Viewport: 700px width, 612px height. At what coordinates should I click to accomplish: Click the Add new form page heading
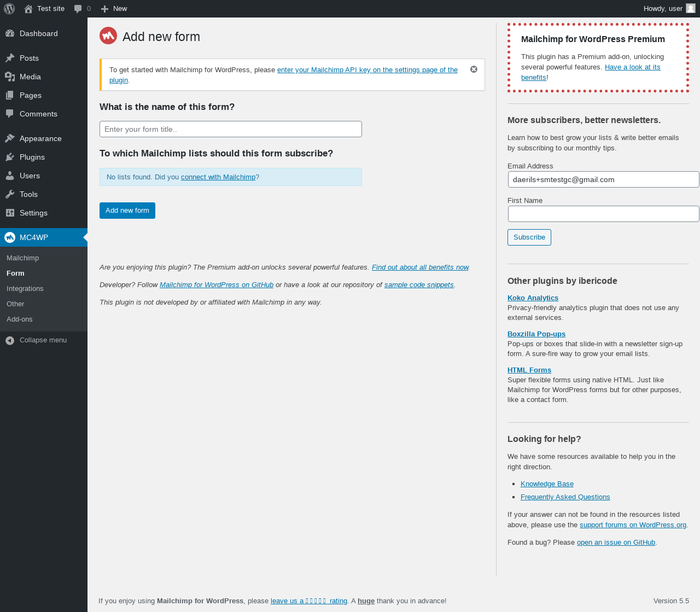pos(161,37)
